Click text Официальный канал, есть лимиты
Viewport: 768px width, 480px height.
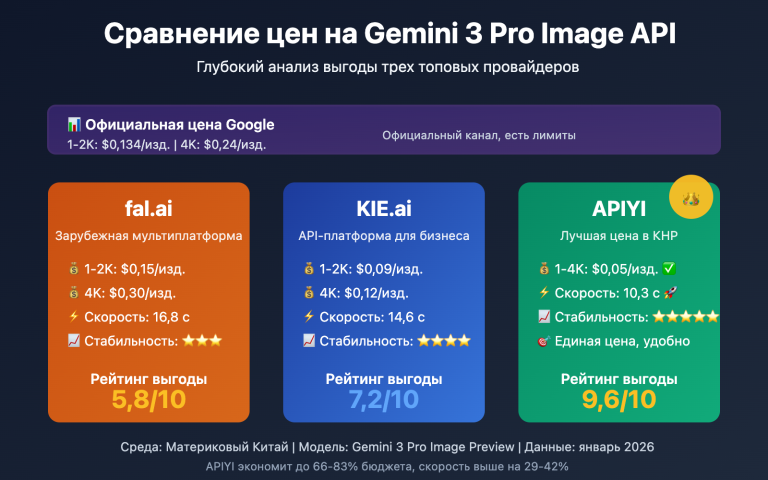click(479, 135)
